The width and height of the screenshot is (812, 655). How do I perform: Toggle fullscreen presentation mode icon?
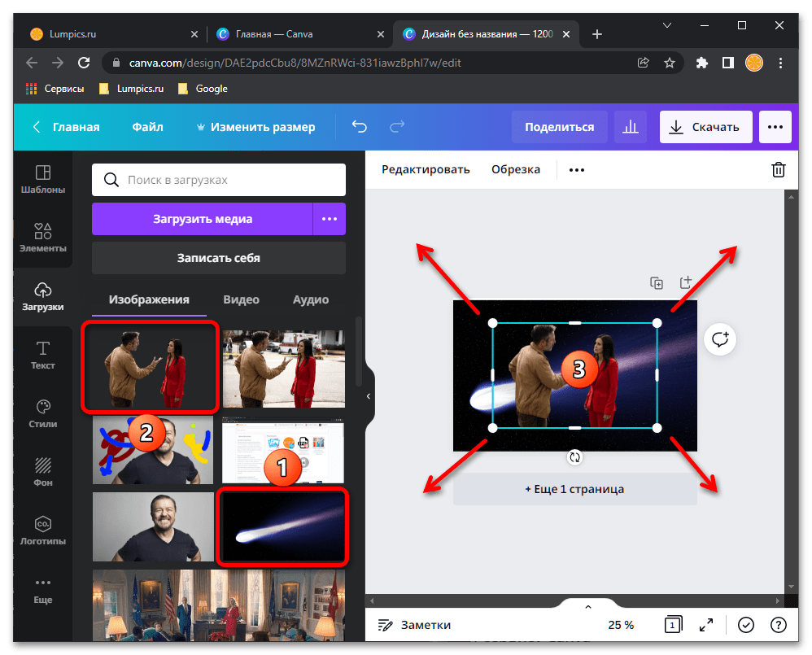click(706, 625)
